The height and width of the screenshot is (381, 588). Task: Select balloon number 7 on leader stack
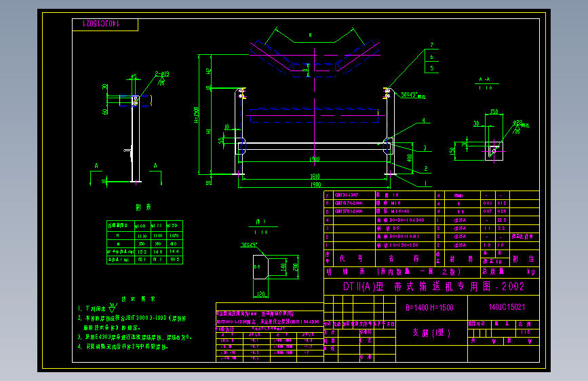pyautogui.click(x=432, y=45)
